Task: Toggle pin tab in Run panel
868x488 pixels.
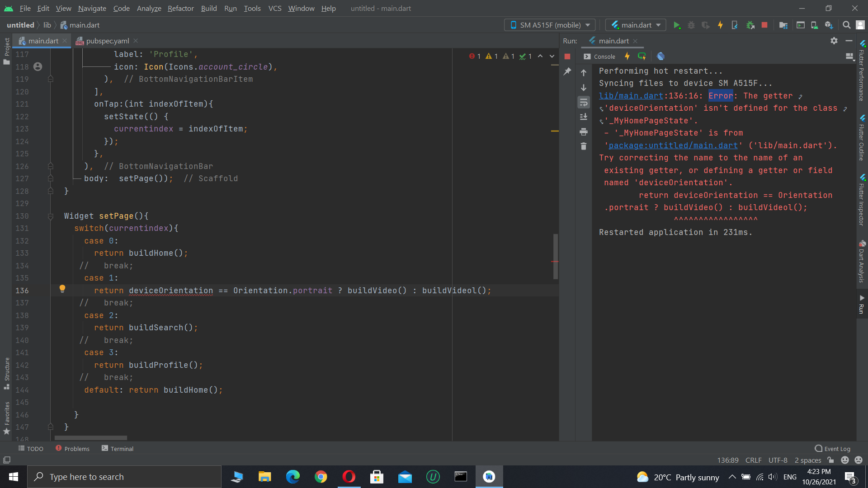Action: (x=567, y=71)
